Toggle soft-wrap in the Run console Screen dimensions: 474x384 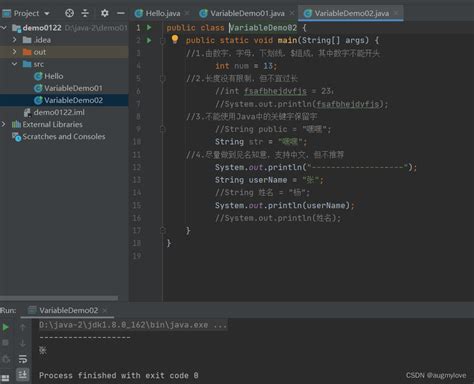[23, 359]
